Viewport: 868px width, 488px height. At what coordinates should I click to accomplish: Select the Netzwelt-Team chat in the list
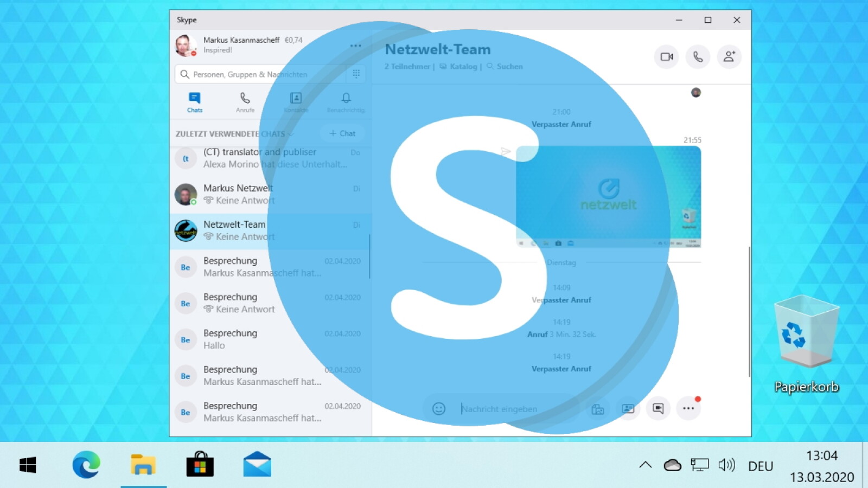[270, 230]
